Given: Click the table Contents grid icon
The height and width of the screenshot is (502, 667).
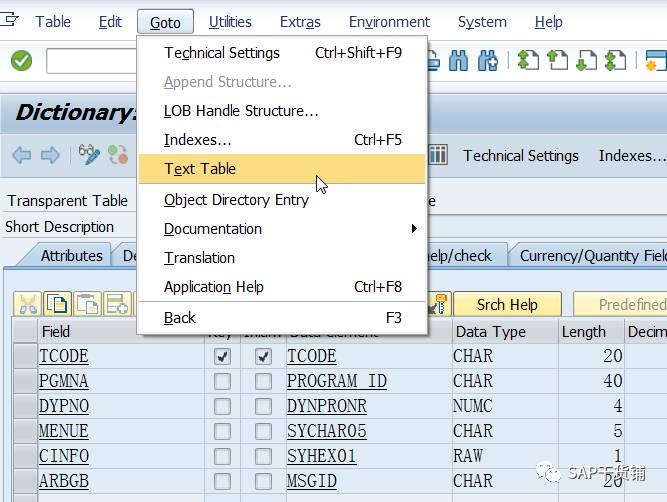Looking at the screenshot, I should click(x=438, y=154).
